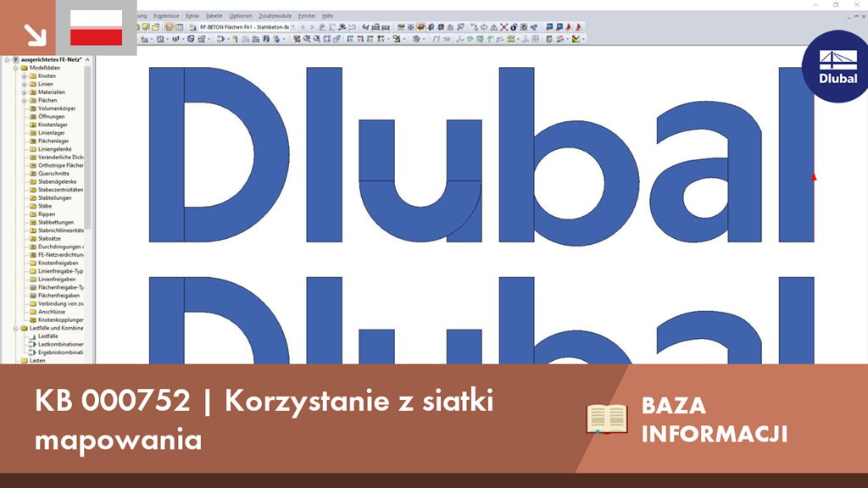
Task: Open the Fenster menu
Action: [x=307, y=16]
